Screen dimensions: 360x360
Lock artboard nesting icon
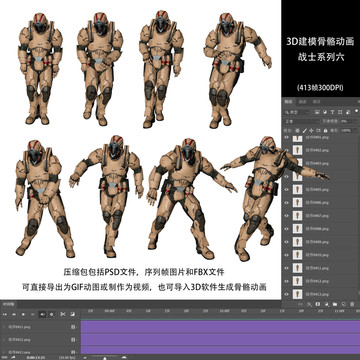point(318,130)
